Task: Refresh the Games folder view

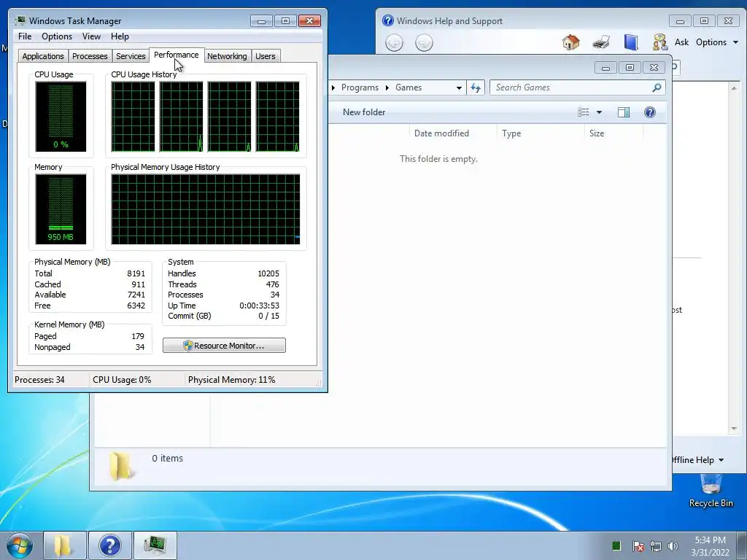Action: [476, 87]
